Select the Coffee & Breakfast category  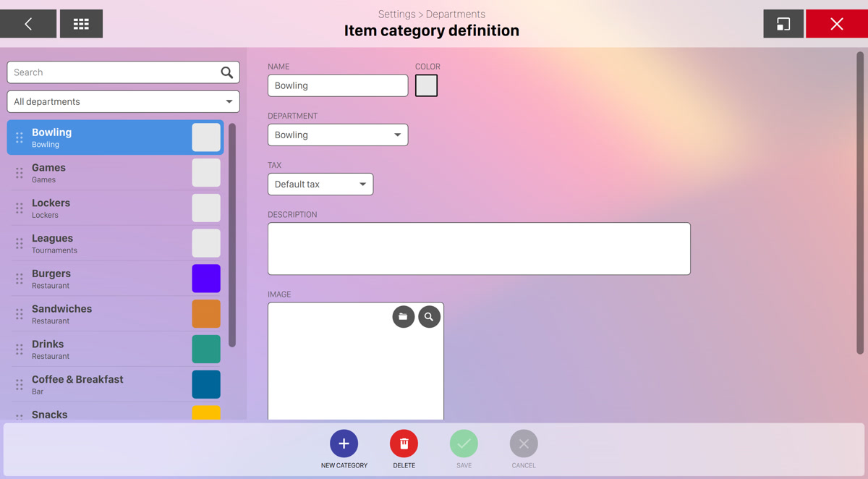[x=101, y=384]
